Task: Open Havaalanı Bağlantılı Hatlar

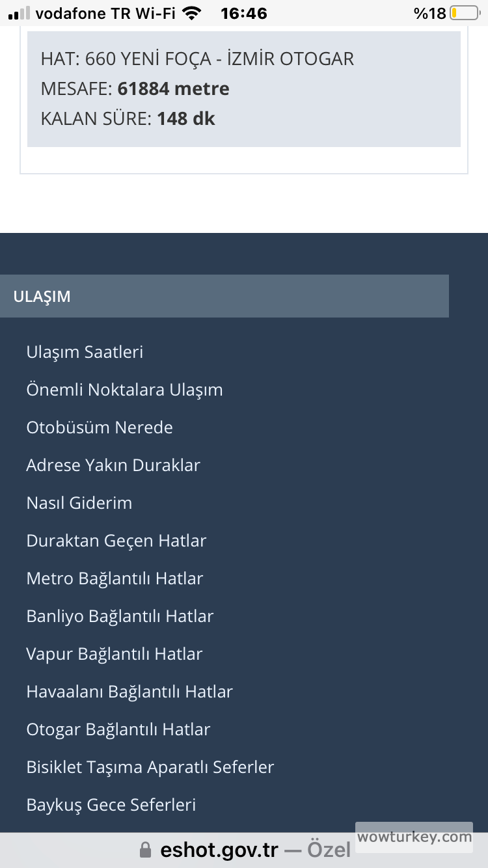Action: [129, 692]
